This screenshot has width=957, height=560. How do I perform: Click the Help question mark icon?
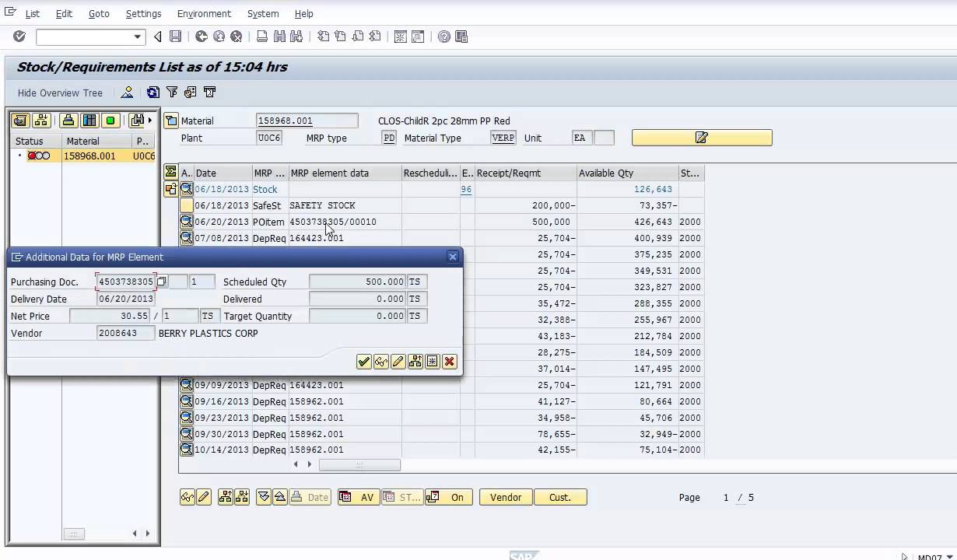point(444,37)
